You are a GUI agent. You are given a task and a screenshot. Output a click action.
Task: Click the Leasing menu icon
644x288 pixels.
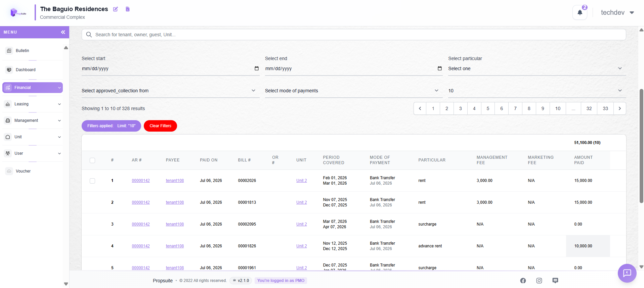click(x=8, y=104)
